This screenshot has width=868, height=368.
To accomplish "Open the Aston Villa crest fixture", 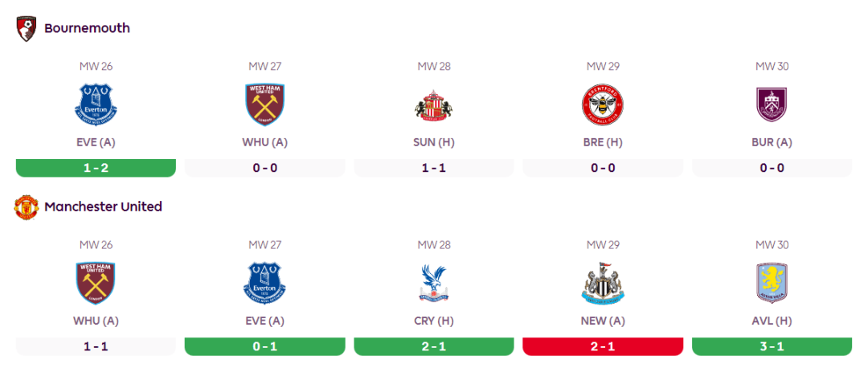I will [x=772, y=284].
